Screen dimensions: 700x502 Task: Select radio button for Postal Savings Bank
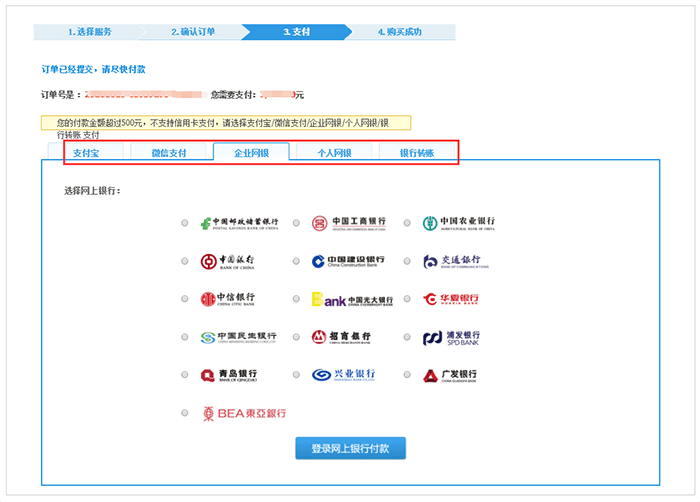tap(184, 223)
